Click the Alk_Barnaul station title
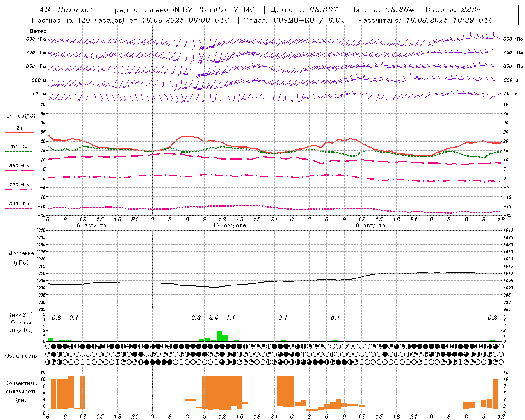Viewport: 525px width, 420px height. tap(66, 10)
